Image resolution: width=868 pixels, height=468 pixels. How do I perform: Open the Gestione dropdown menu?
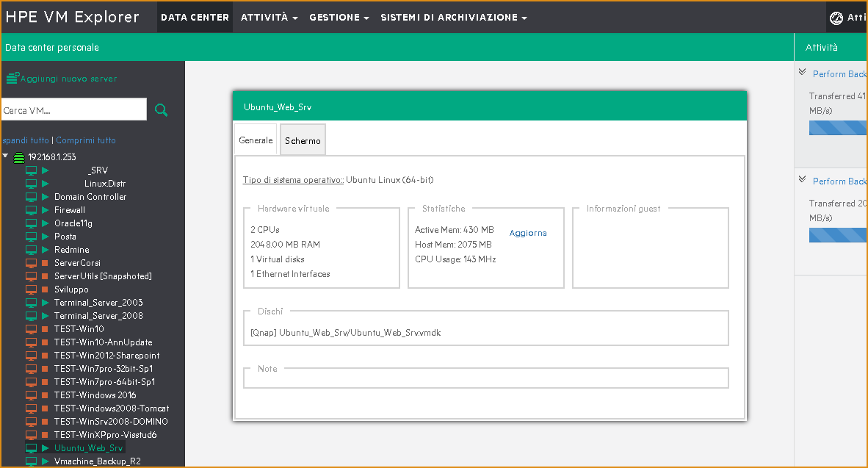pyautogui.click(x=339, y=17)
